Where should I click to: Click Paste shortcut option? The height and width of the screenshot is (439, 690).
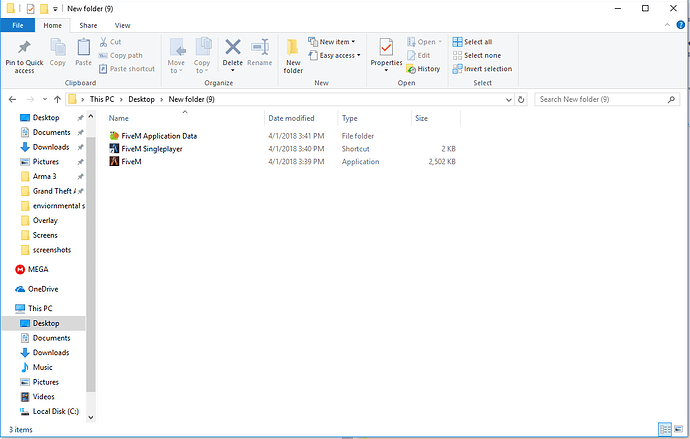click(x=127, y=69)
